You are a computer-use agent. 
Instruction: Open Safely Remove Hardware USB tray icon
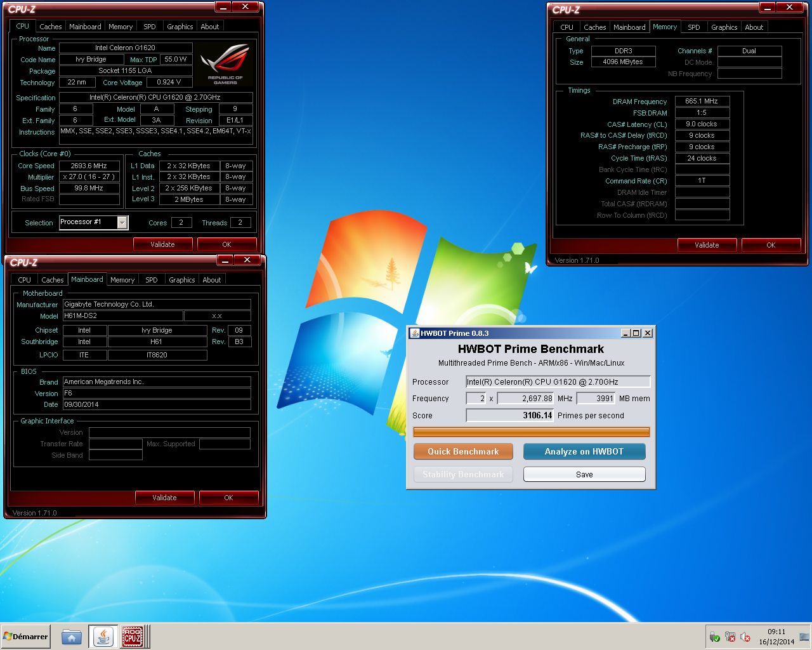point(714,637)
